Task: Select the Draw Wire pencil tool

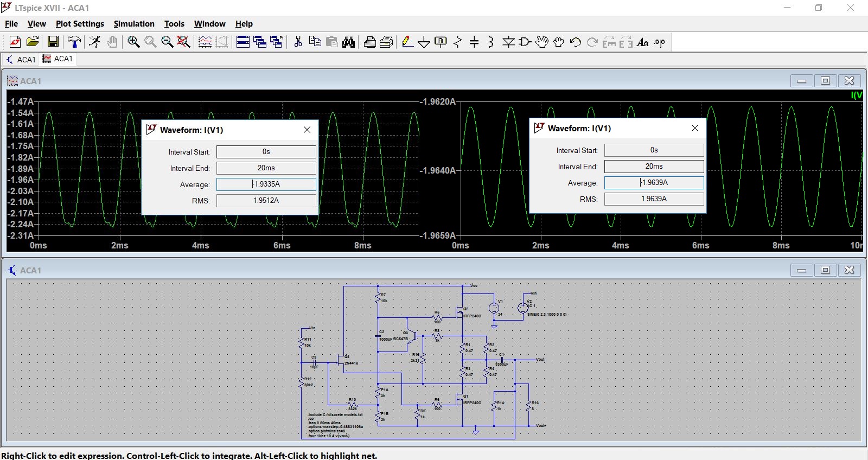Action: coord(407,42)
